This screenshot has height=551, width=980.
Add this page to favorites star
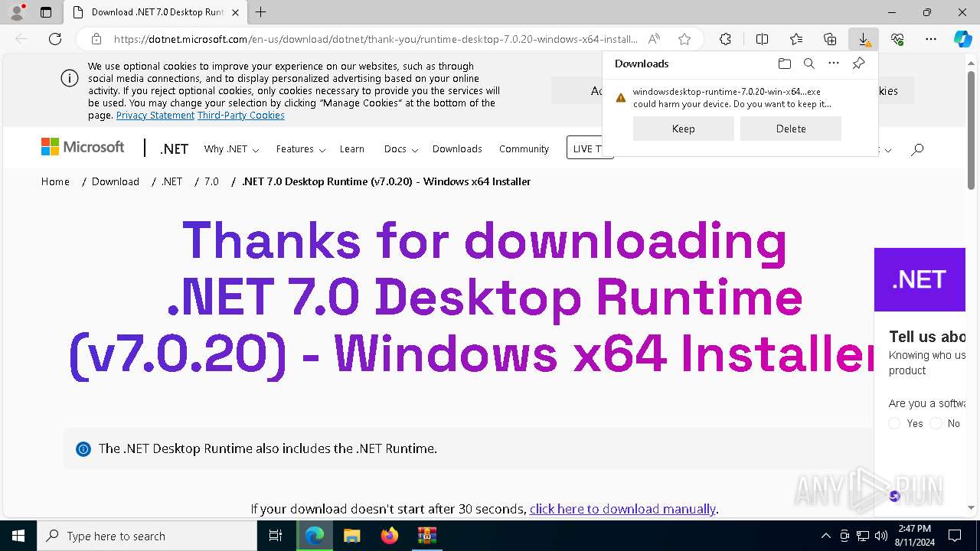[684, 39]
